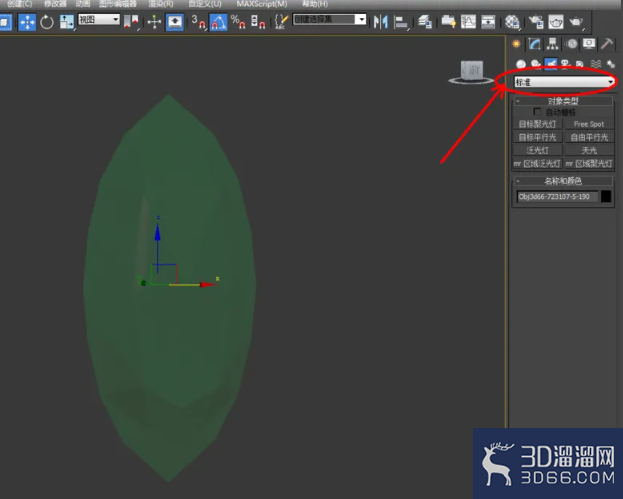Open the Graphite ribbon toggle icon
This screenshot has height=499, width=623.
pos(448,22)
